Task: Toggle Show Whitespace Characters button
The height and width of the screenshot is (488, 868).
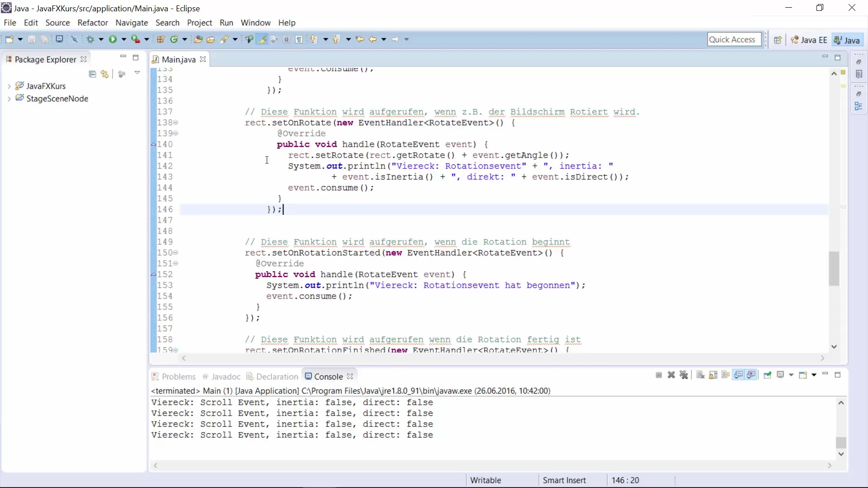Action: pos(299,39)
